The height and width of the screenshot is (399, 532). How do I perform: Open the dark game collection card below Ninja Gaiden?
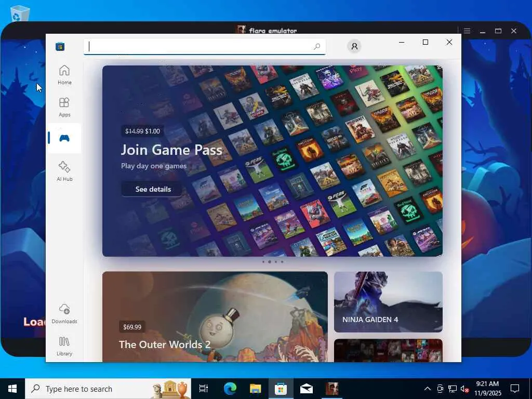388,351
